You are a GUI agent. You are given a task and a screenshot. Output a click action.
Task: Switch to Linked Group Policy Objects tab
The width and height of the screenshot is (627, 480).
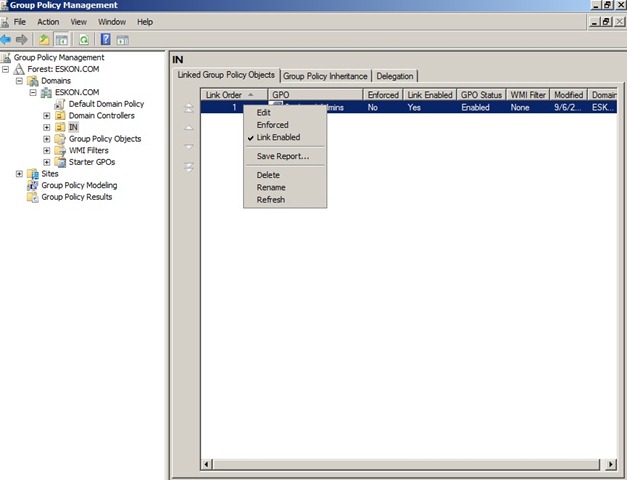coord(226,75)
